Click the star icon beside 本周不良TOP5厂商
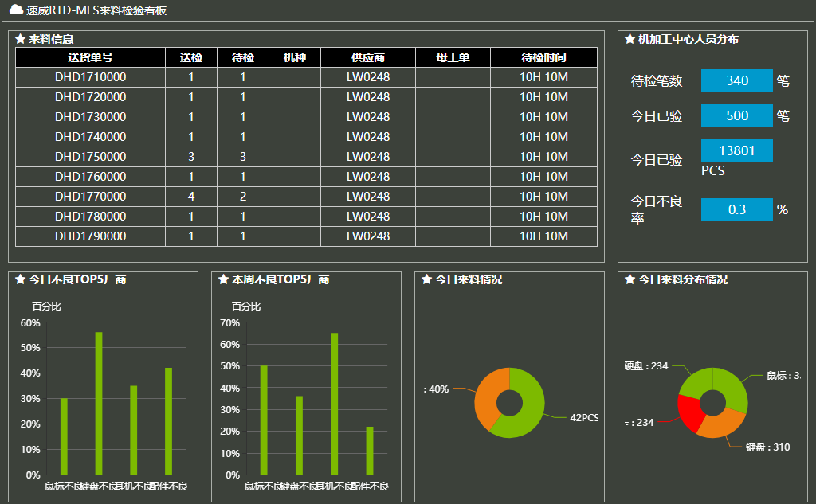 click(x=223, y=279)
